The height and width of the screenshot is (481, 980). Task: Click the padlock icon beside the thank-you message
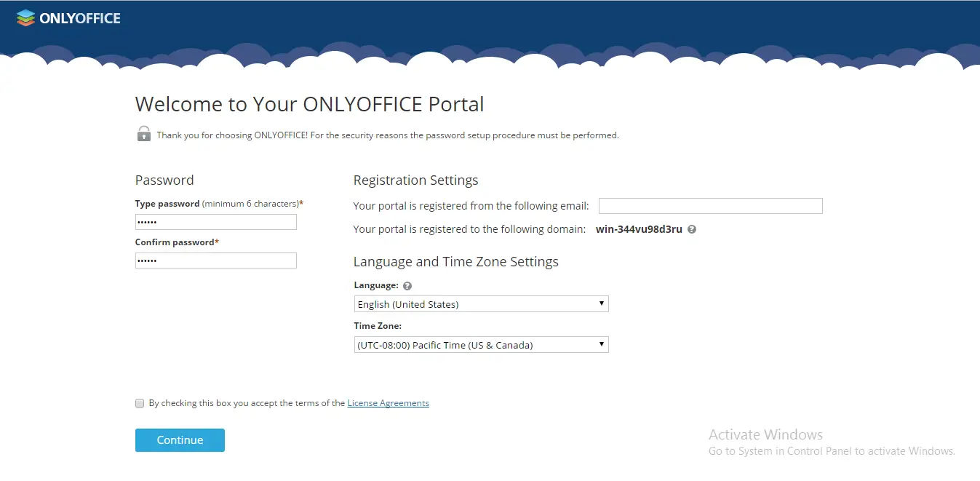coord(143,134)
